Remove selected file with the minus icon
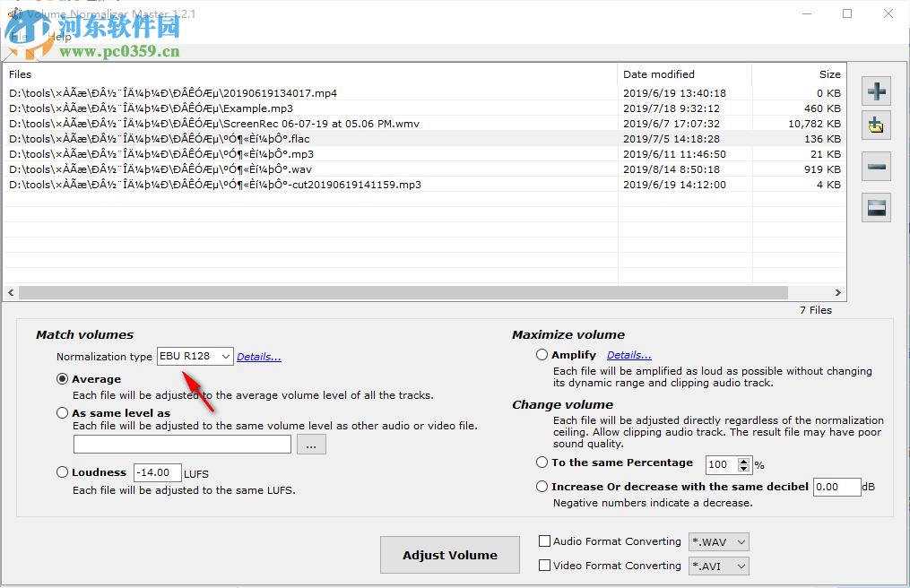Image resolution: width=910 pixels, height=588 pixels. [876, 166]
